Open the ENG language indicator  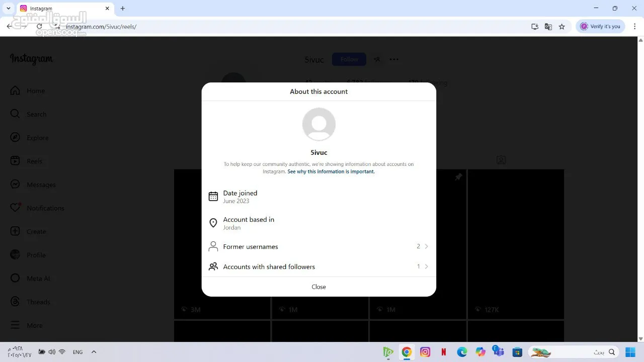77,352
